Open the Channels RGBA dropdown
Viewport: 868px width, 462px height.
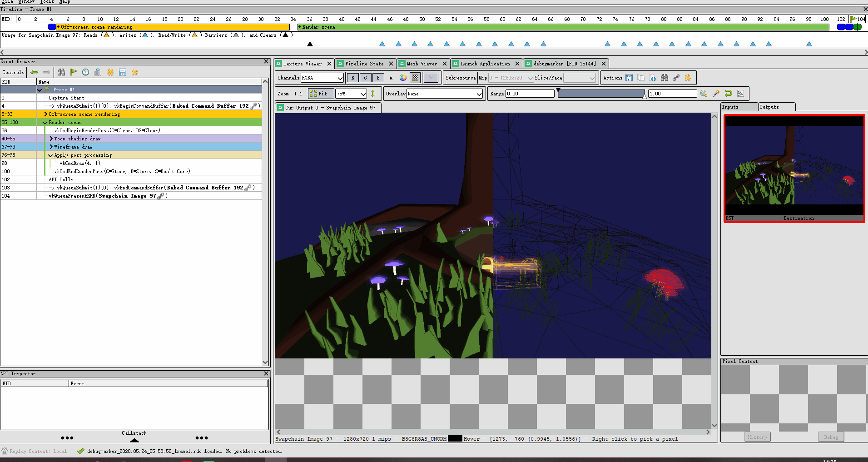322,78
